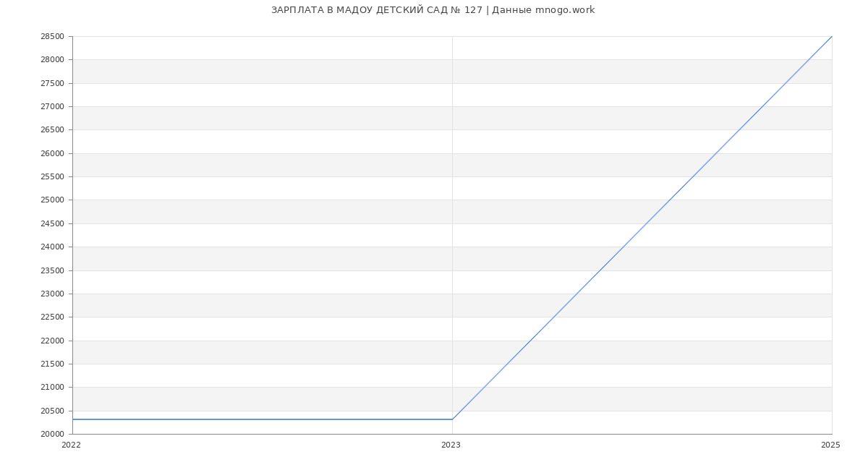Select the line's peak point at 2025
868x470 pixels.
tap(831, 37)
